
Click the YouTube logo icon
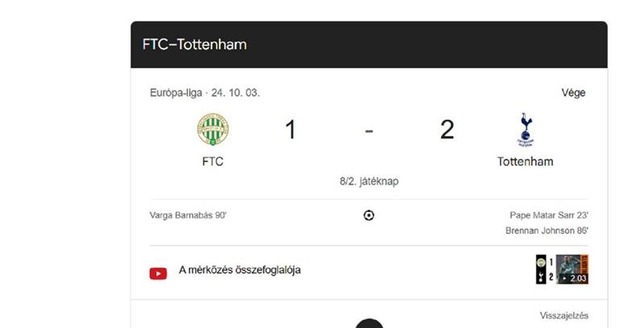tap(159, 272)
